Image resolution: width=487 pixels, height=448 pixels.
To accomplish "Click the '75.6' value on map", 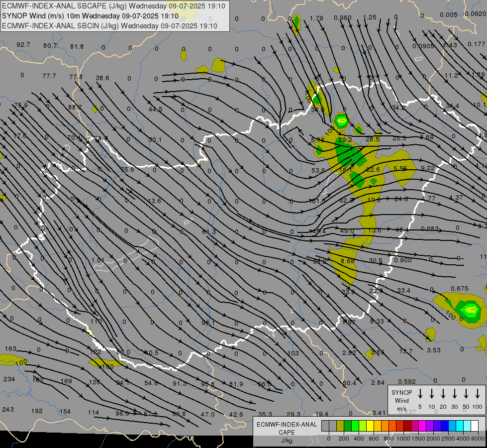I will click(x=127, y=169).
